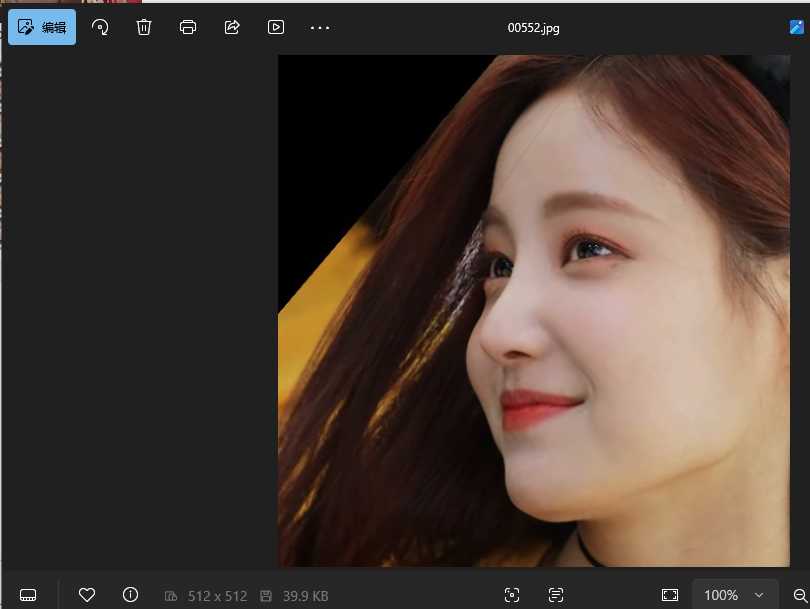The width and height of the screenshot is (810, 609).
Task: Click the blue edit app icon at top right
Action: click(x=797, y=27)
